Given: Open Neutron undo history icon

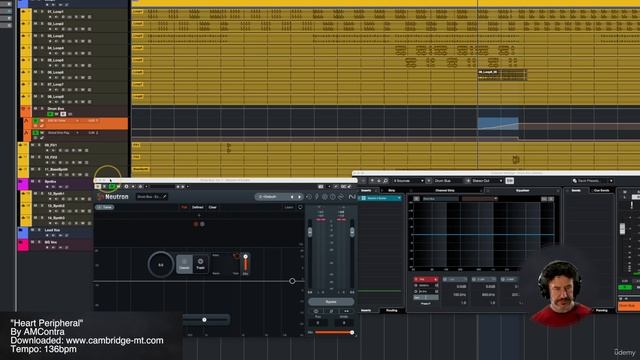Looking at the screenshot, I should tap(309, 197).
